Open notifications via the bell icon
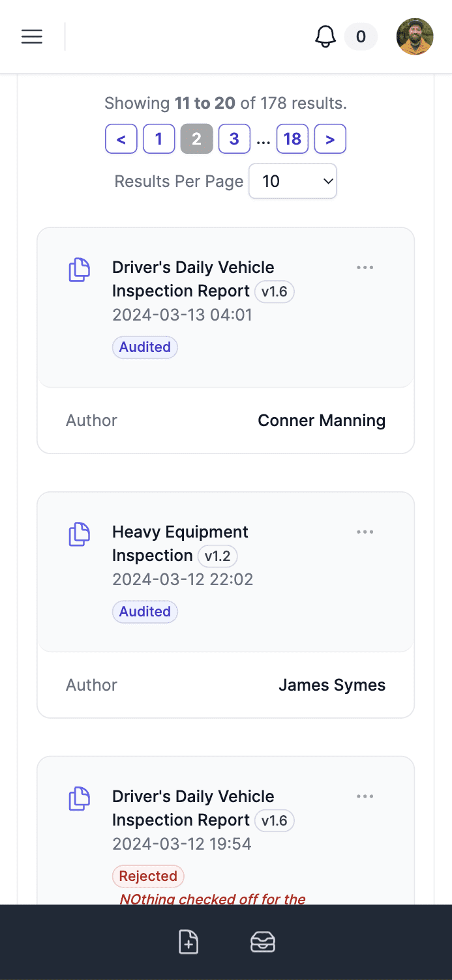Screen dimensions: 452x980 click(x=325, y=36)
